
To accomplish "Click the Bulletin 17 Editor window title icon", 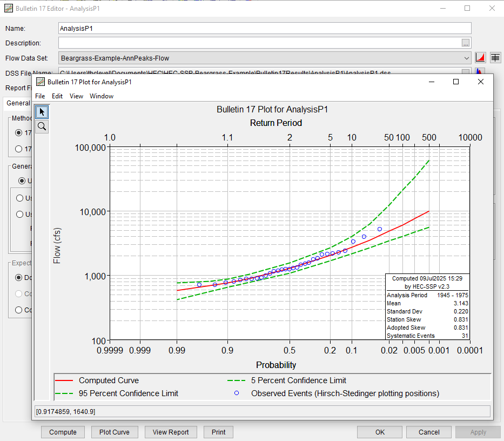I will pyautogui.click(x=9, y=8).
